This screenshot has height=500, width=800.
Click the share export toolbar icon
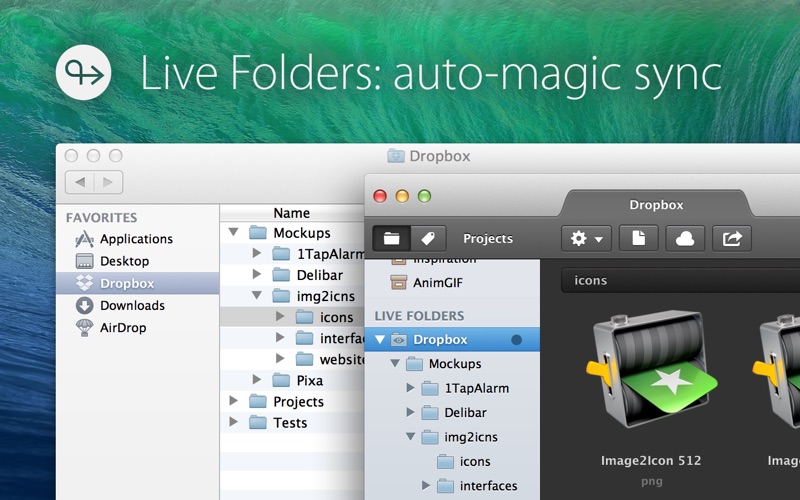tap(732, 238)
